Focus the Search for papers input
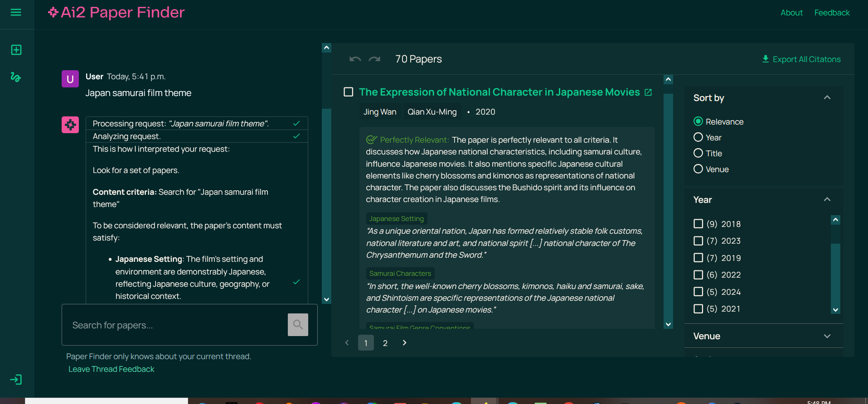The image size is (868, 404). coord(175,325)
